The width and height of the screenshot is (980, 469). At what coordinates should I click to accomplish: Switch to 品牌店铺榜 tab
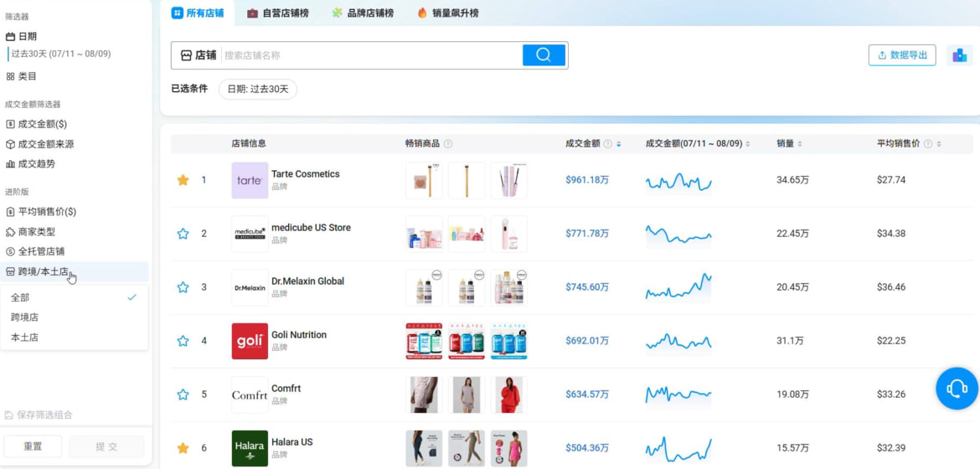click(364, 13)
